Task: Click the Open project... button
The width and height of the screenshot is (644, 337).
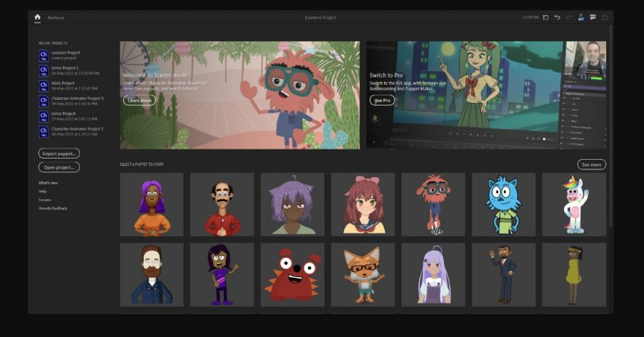Action: pyautogui.click(x=59, y=167)
